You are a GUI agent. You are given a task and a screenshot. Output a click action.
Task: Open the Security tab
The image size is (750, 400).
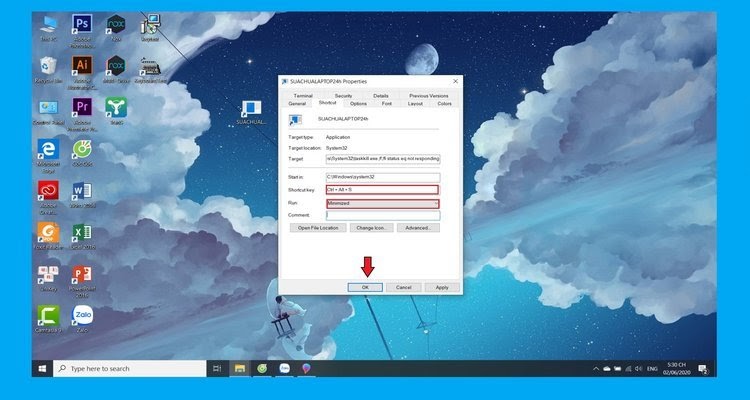pyautogui.click(x=343, y=96)
